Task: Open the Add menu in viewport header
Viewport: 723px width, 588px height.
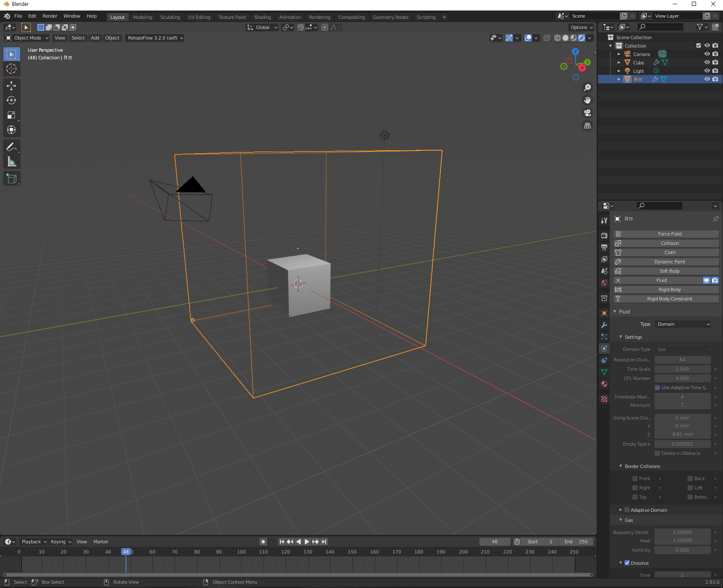Action: coord(95,38)
